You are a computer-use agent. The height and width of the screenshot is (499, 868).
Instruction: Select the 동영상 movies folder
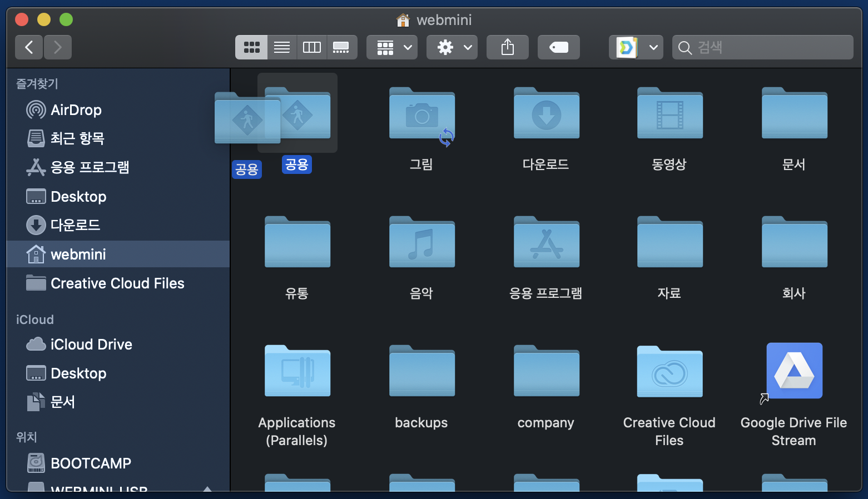(x=670, y=113)
